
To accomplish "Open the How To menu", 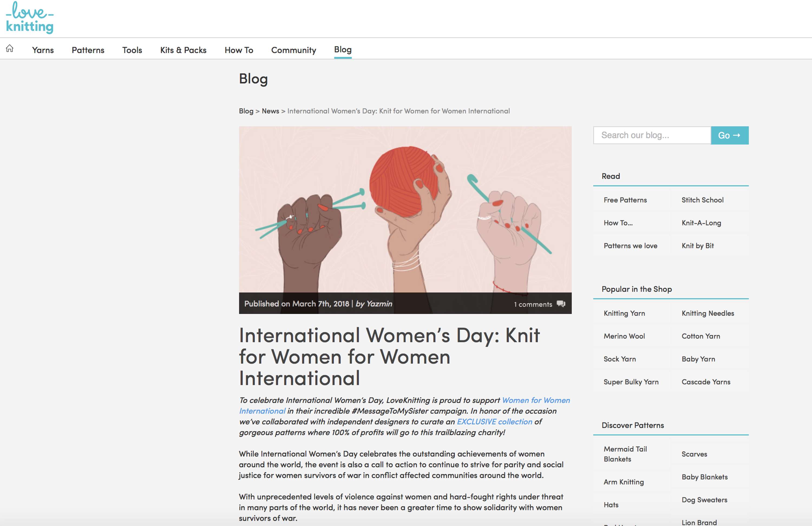I will (239, 50).
